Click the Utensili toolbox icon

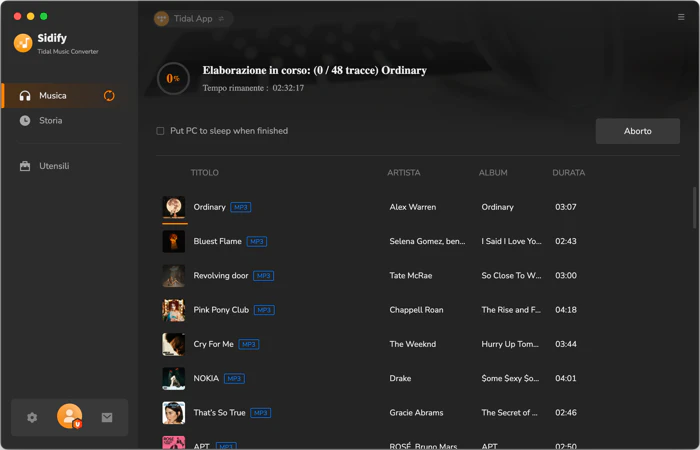[25, 166]
